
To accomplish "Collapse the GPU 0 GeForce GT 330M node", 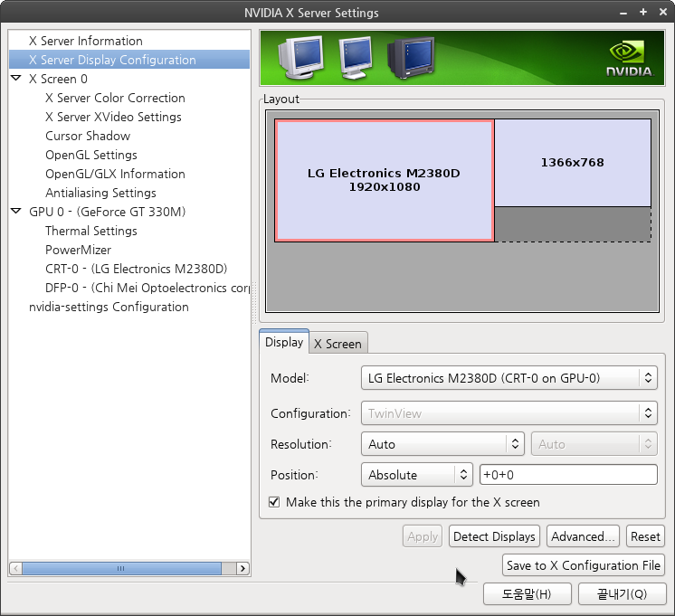I will pyautogui.click(x=16, y=211).
